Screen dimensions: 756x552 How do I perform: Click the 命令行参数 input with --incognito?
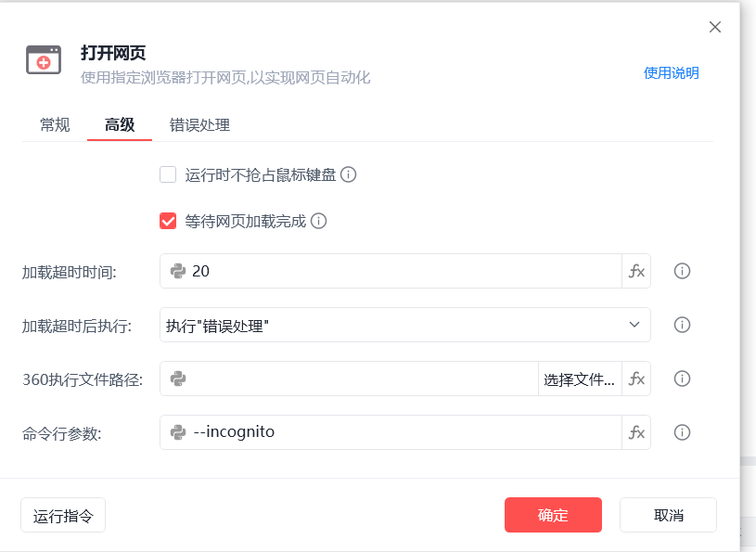(391, 432)
